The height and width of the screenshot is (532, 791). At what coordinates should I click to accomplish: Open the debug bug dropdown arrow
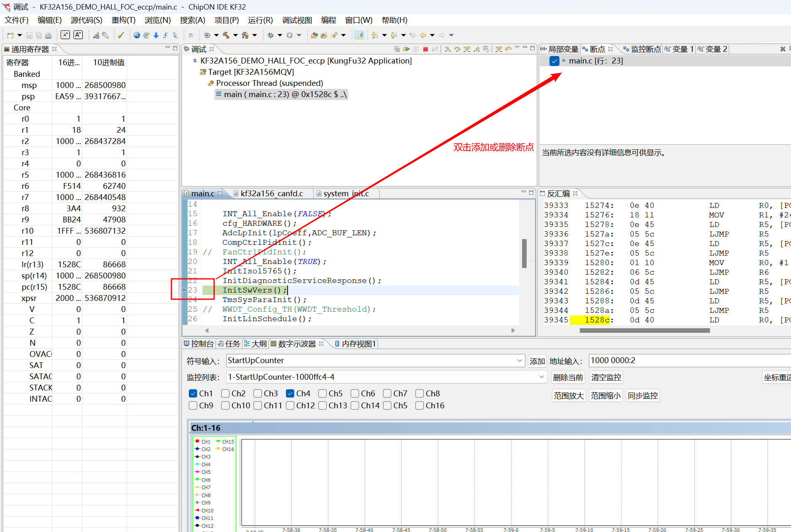point(280,35)
